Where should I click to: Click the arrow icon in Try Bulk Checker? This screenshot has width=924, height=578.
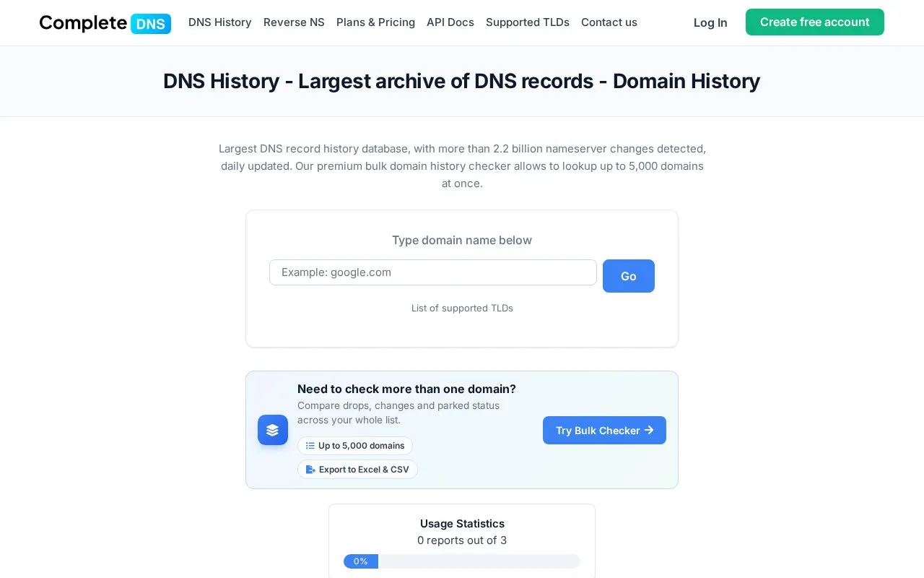[649, 430]
